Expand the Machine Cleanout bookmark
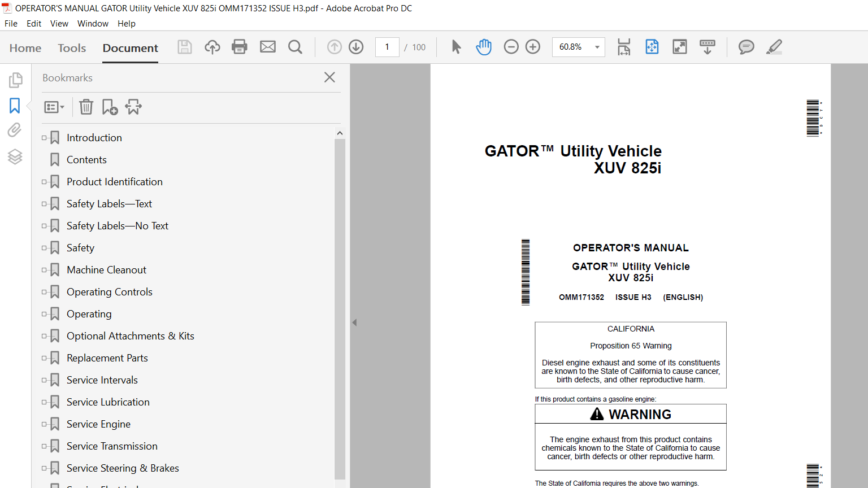Screen dimensions: 868x488 44,269
